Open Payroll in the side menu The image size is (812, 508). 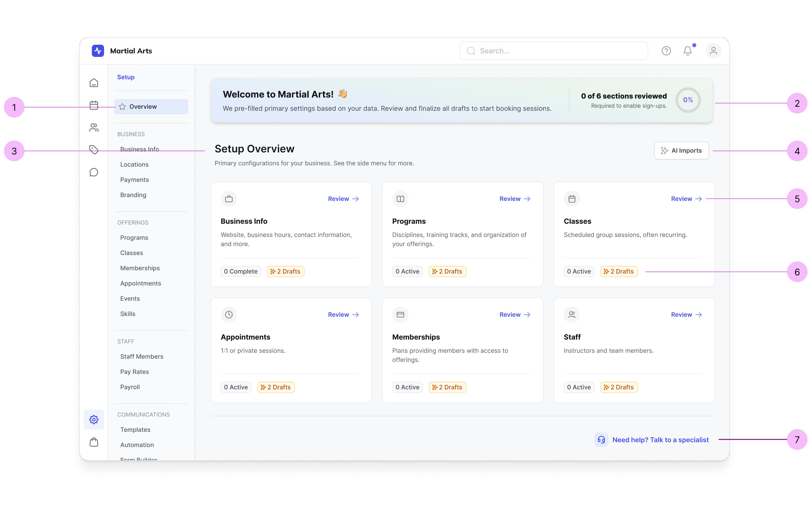tap(130, 387)
